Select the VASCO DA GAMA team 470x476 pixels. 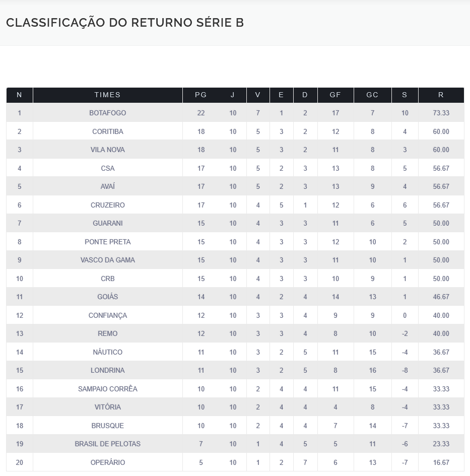(x=107, y=260)
